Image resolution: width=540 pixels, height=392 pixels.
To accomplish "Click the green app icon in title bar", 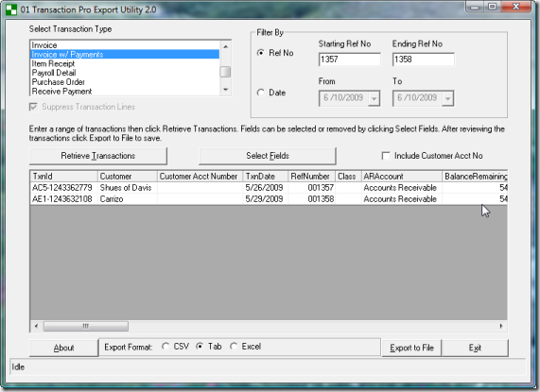I will 11,9.
